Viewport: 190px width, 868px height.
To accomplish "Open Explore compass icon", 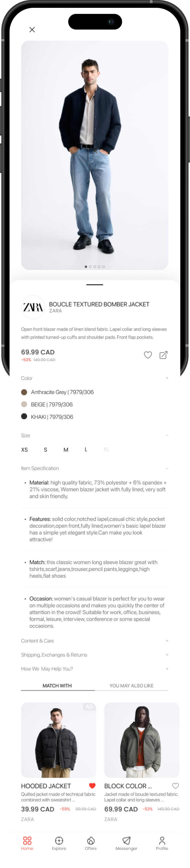I will coord(59,843).
